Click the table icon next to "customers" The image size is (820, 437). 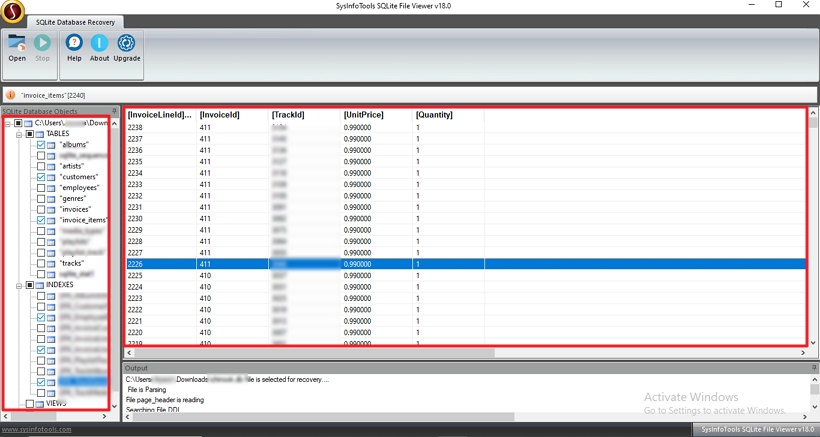[x=51, y=177]
